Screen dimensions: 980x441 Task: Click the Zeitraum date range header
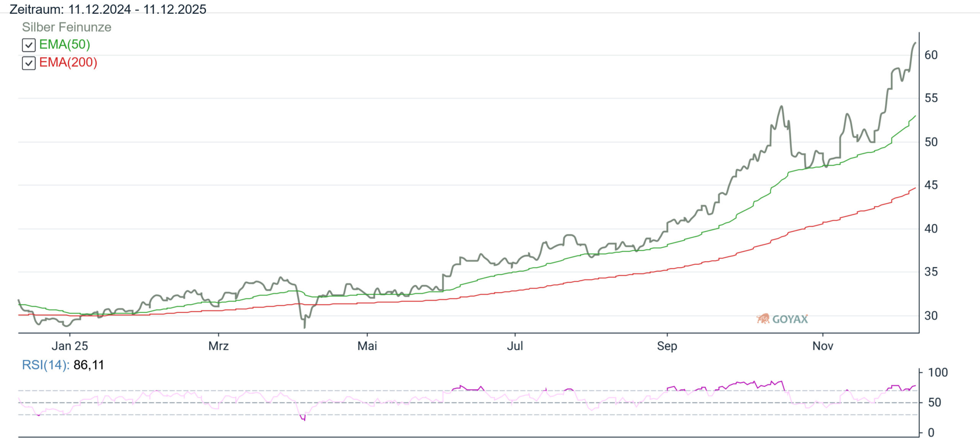[108, 9]
